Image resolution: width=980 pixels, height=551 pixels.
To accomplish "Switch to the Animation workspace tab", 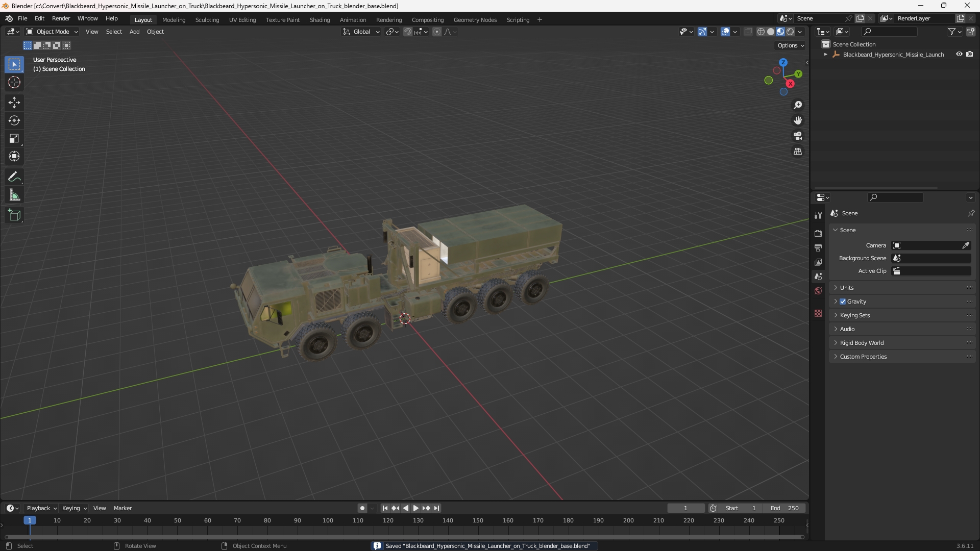I will tap(353, 20).
